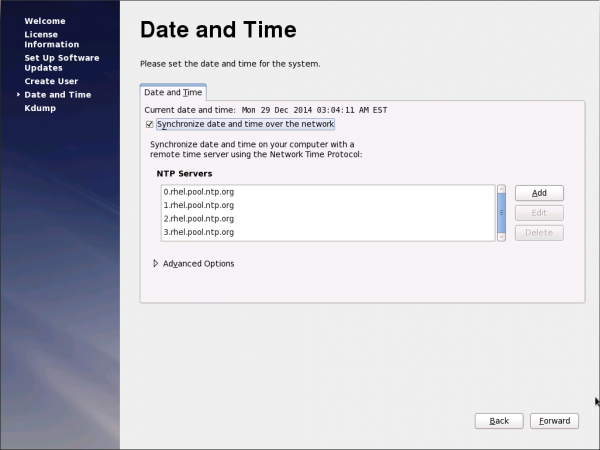This screenshot has width=600, height=450.
Task: Click NTP server list scroll-up arrow
Action: point(501,190)
